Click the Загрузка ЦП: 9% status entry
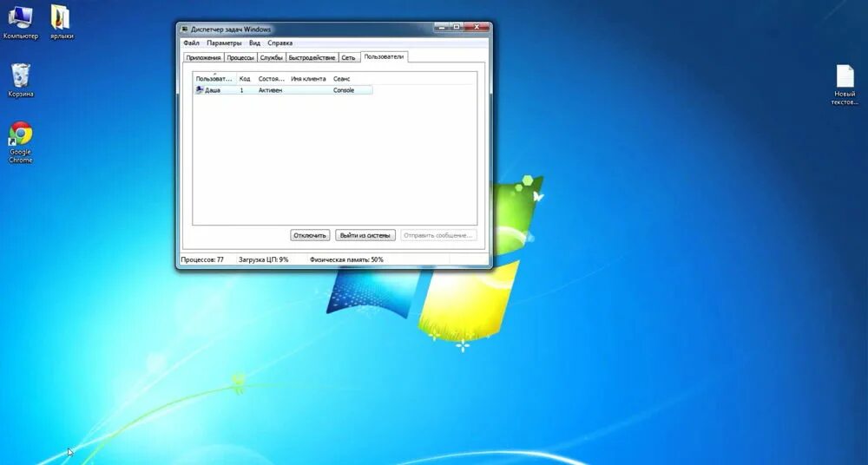Image resolution: width=868 pixels, height=465 pixels. [x=264, y=259]
